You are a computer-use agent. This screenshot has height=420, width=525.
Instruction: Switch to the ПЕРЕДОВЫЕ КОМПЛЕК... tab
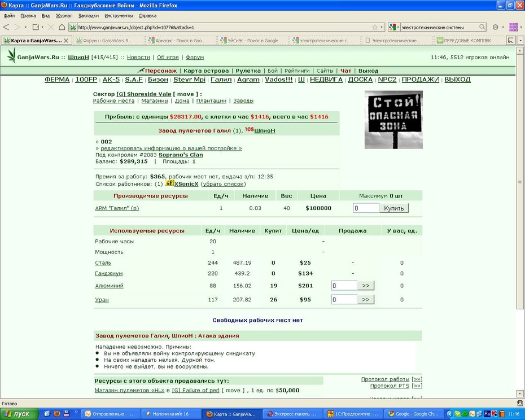tap(469, 41)
